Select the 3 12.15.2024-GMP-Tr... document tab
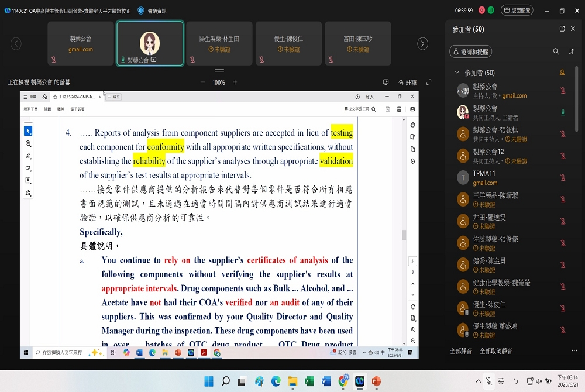Image resolution: width=585 pixels, height=392 pixels. point(78,97)
